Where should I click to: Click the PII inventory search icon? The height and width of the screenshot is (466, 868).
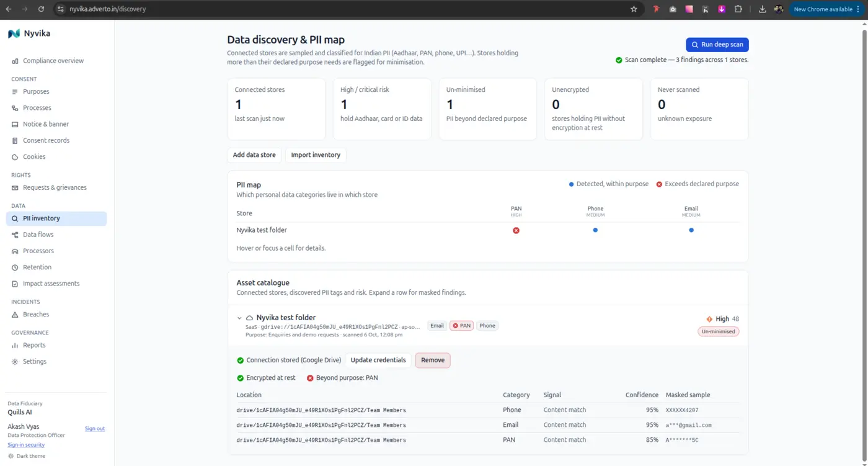[x=15, y=218]
